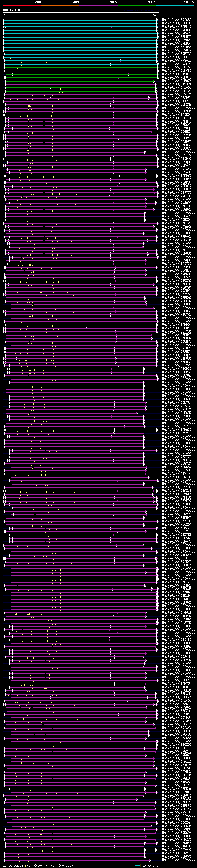Select the UniRef100_C1EA76 entry
Image resolution: width=197 pixels, height=868 pixels.
177,81
